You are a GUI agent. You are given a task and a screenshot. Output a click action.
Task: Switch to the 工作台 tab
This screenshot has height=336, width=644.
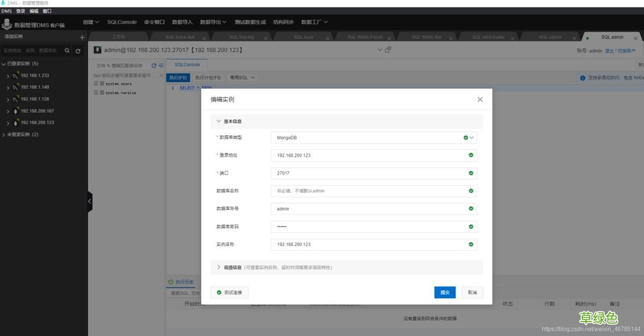[118, 37]
